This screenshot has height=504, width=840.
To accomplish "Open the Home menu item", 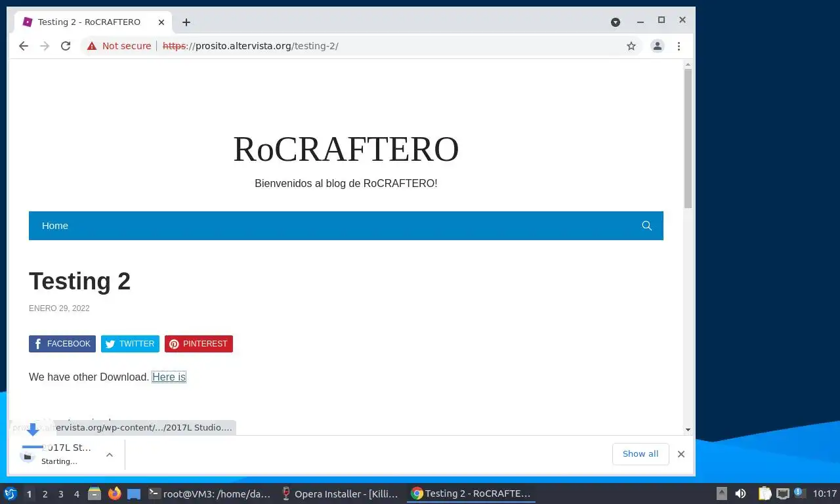I will (x=55, y=226).
